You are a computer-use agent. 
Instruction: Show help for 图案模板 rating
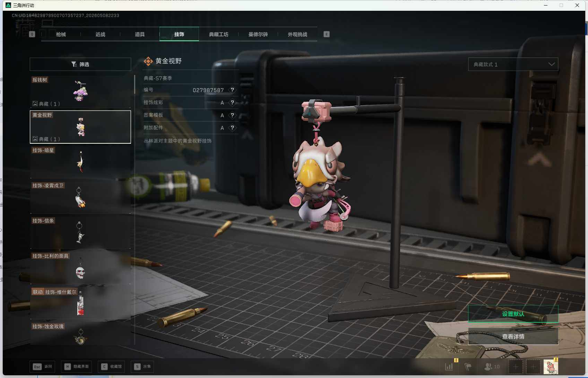232,115
